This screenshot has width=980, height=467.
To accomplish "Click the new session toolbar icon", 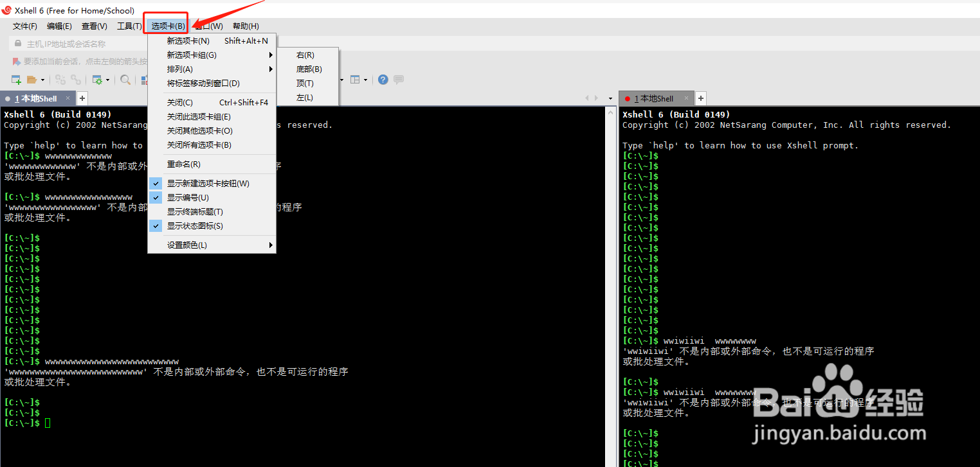I will 17,80.
